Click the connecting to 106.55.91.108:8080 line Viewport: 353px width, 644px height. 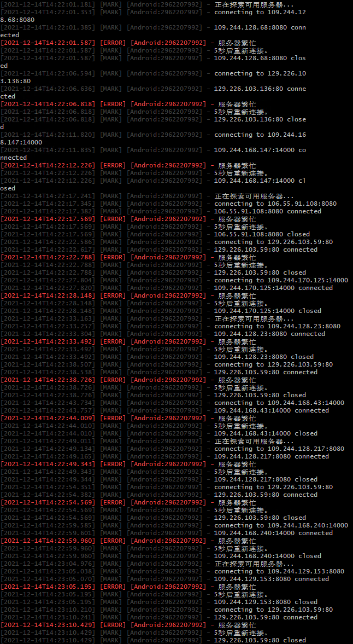pyautogui.click(x=168, y=204)
